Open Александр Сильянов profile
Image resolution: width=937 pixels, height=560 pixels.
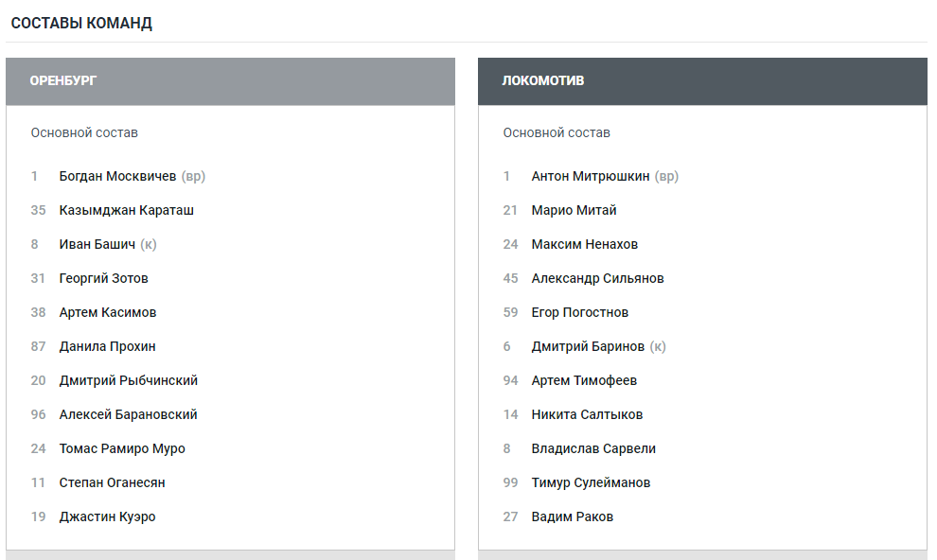(597, 278)
